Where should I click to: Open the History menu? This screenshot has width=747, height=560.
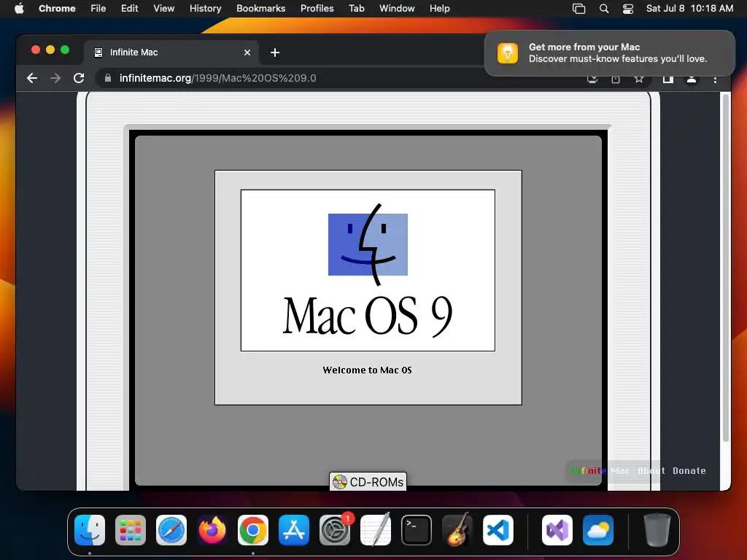pyautogui.click(x=205, y=8)
